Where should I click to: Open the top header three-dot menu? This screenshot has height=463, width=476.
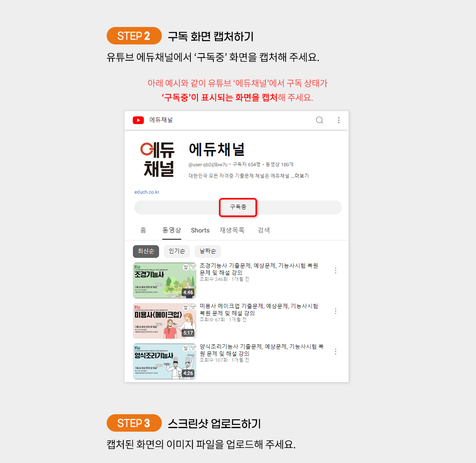coord(338,120)
